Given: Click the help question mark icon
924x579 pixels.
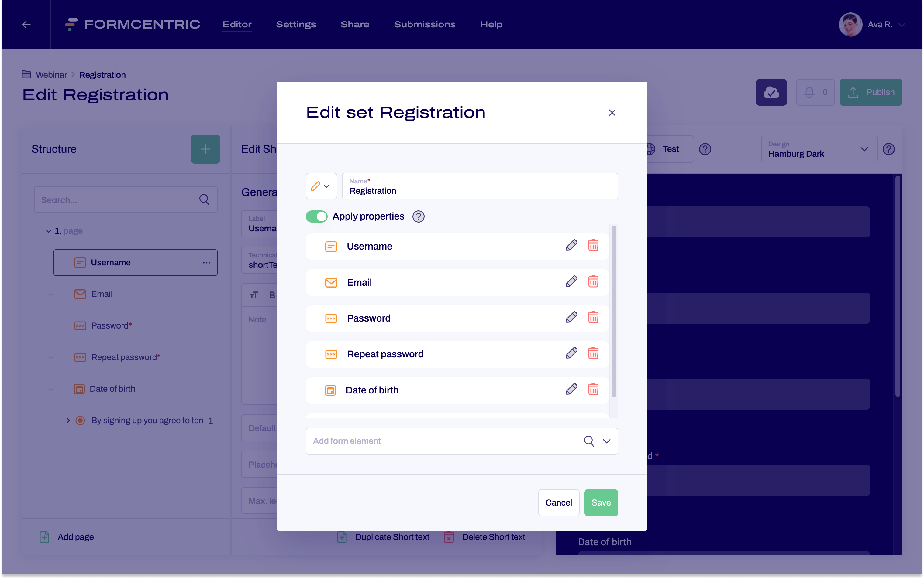Looking at the screenshot, I should click(x=418, y=216).
